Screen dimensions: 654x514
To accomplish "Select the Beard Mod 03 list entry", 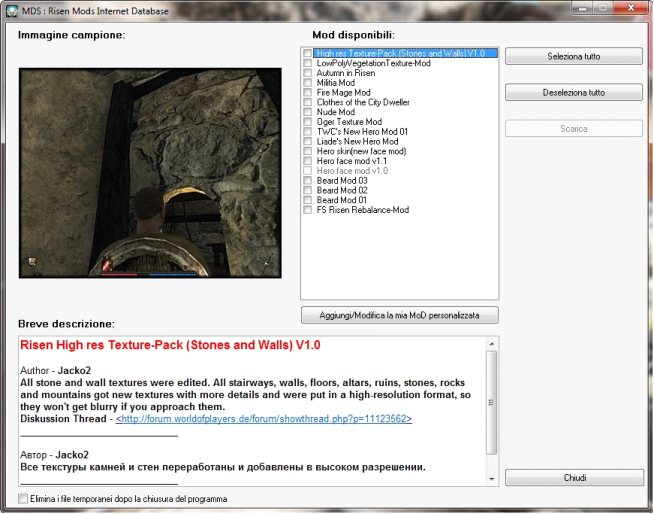I will tap(342, 181).
